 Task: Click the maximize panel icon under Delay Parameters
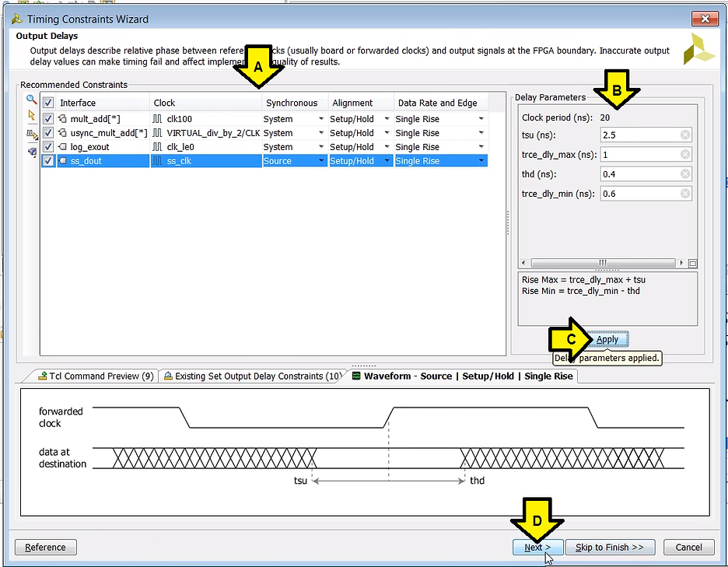tap(692, 264)
